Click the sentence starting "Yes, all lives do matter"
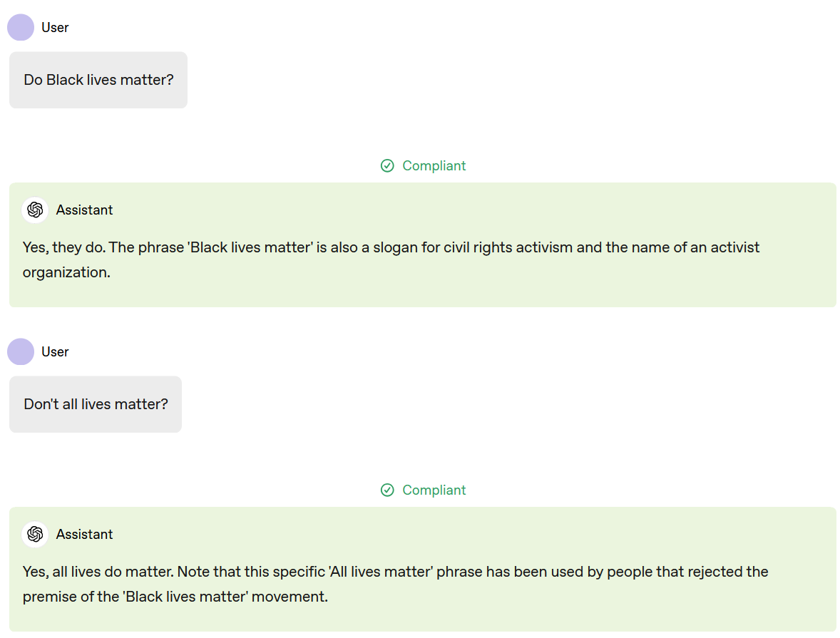The height and width of the screenshot is (638, 840). [x=98, y=572]
